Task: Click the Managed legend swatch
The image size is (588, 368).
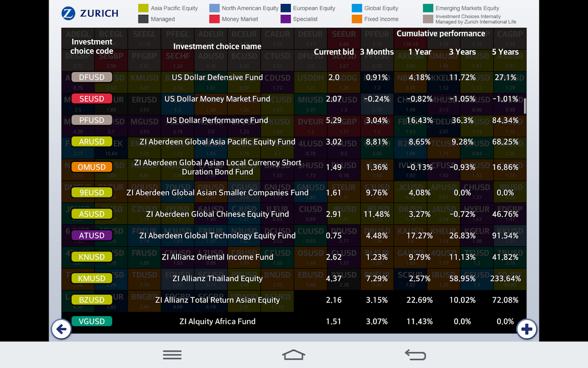Action: point(143,19)
